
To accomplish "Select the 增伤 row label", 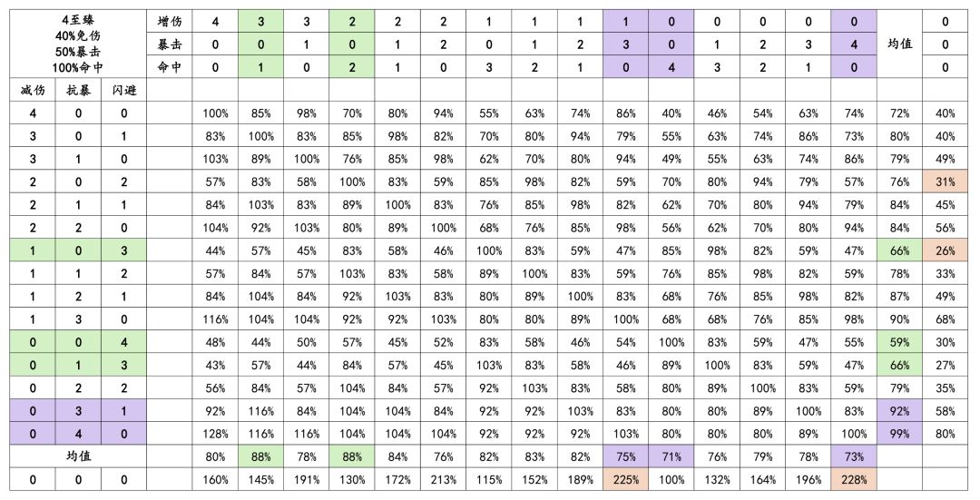I will (x=169, y=21).
